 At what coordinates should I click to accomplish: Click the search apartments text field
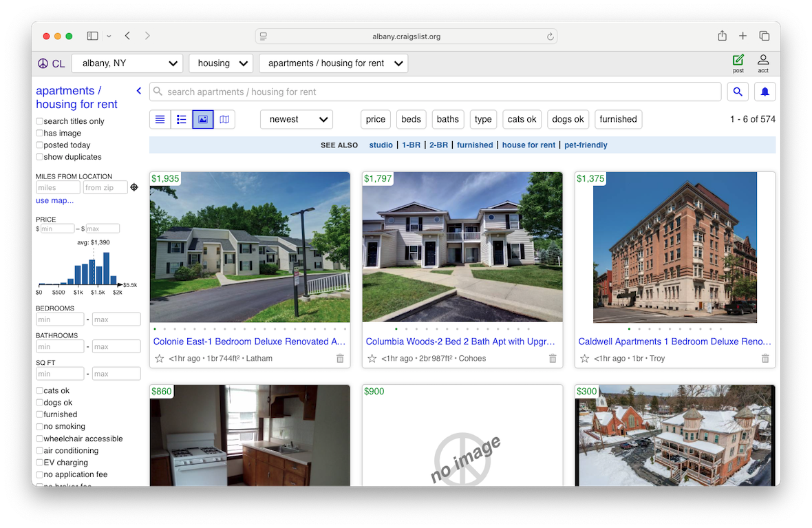pos(435,92)
